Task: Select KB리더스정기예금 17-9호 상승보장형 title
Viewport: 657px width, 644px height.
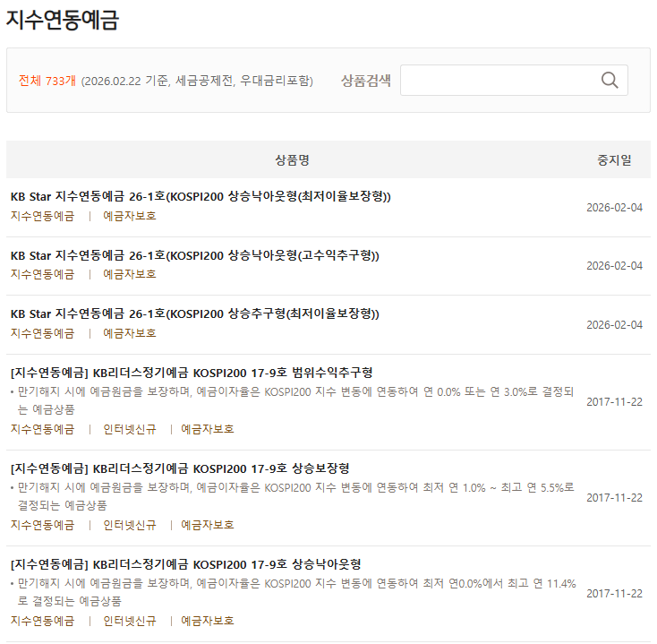Action: [180, 468]
